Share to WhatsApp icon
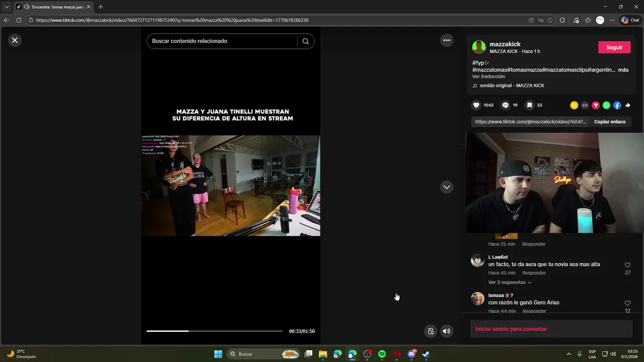 pos(606,105)
